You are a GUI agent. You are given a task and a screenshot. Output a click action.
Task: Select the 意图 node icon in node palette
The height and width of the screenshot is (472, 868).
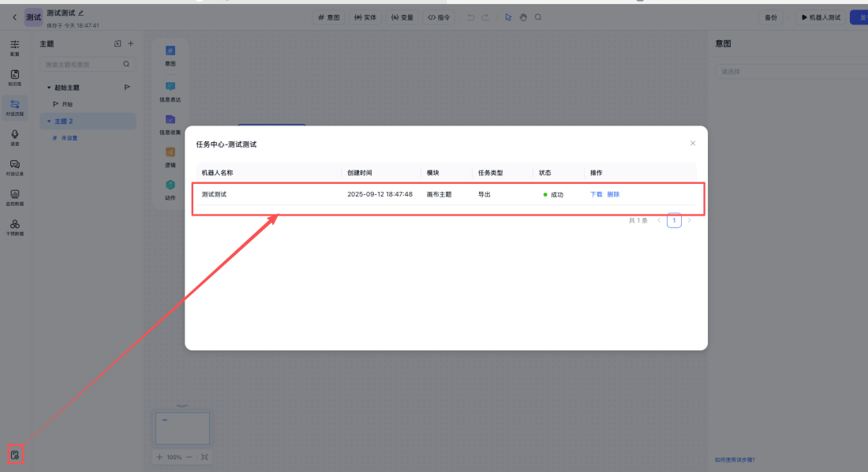click(170, 55)
